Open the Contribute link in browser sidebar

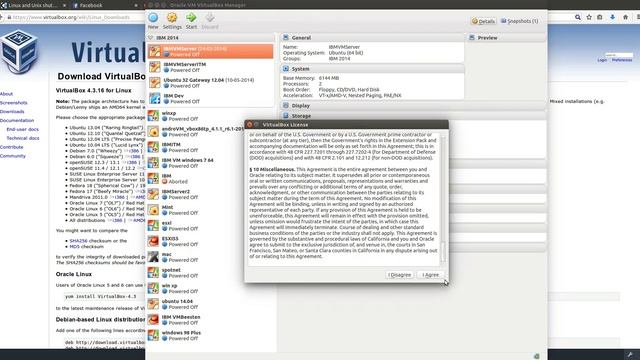tap(11, 147)
